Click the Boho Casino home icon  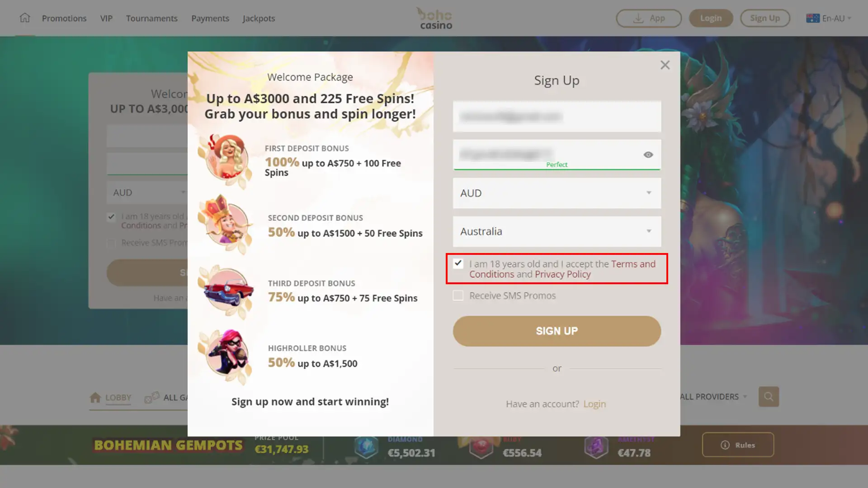tap(24, 18)
